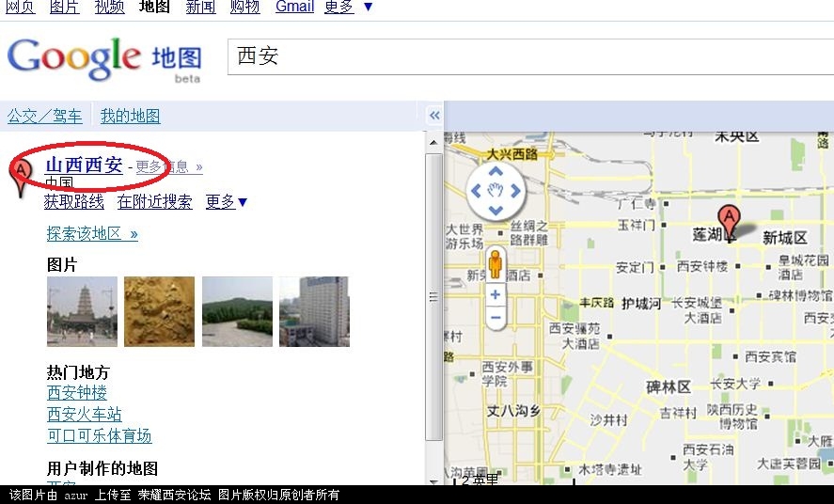Open the 购物 tab

245,7
